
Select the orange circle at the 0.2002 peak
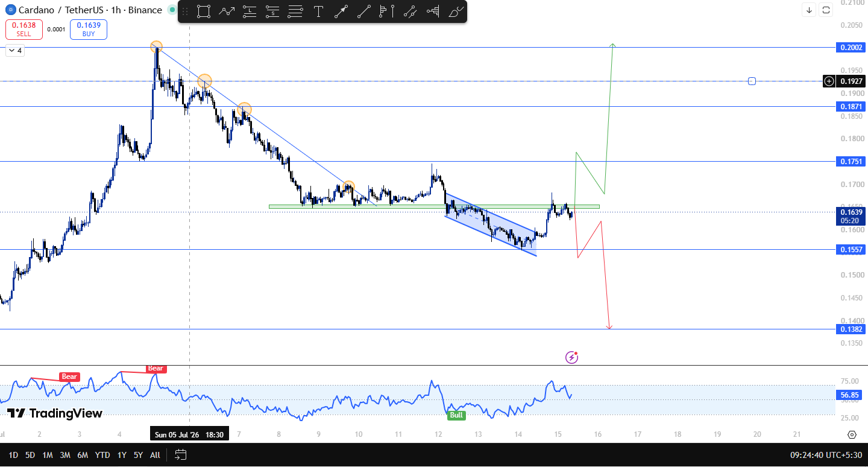[156, 46]
